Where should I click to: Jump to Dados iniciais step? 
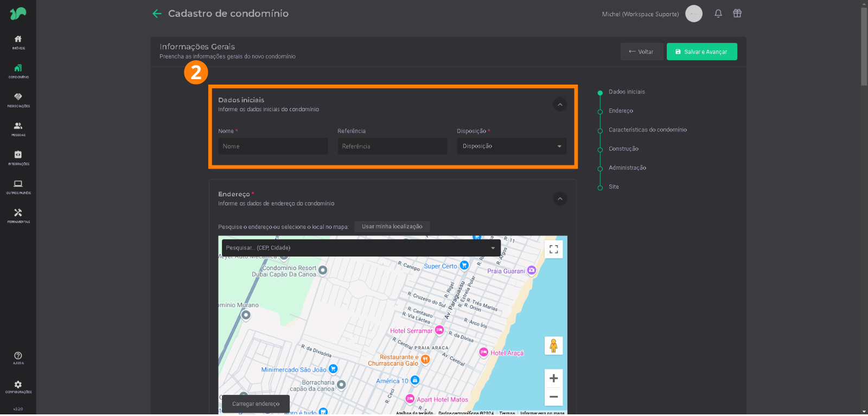pos(627,92)
